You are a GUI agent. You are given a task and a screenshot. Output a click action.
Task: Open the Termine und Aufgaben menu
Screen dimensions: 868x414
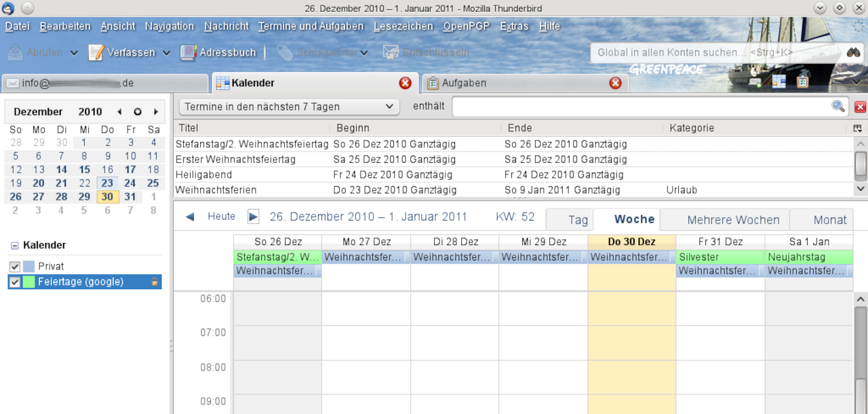click(x=311, y=26)
